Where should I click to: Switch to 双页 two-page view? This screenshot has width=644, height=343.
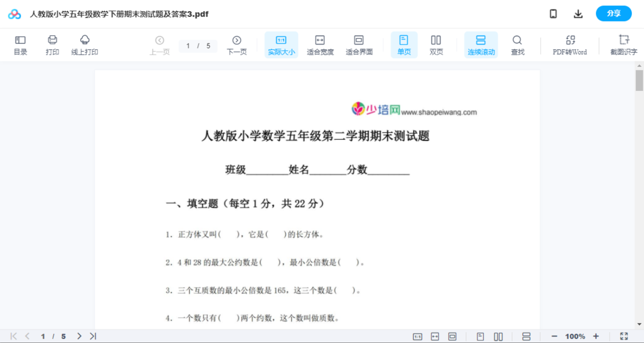[x=436, y=45]
